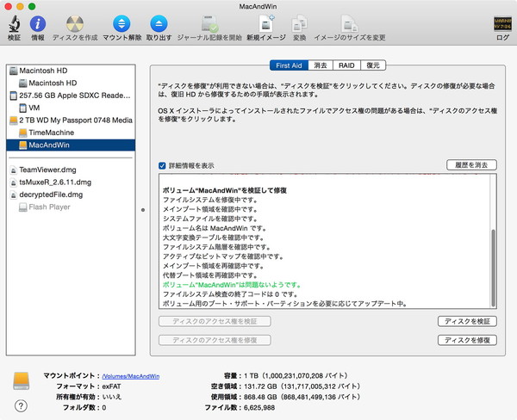Select the 257.56 GB Apple SDXC Reader disk
Screen dimensions: 517x420
tap(71, 96)
